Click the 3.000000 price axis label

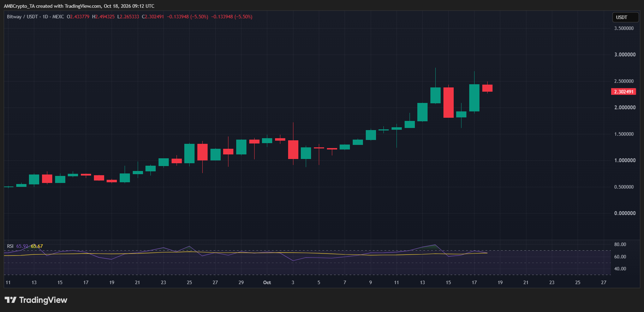point(625,55)
